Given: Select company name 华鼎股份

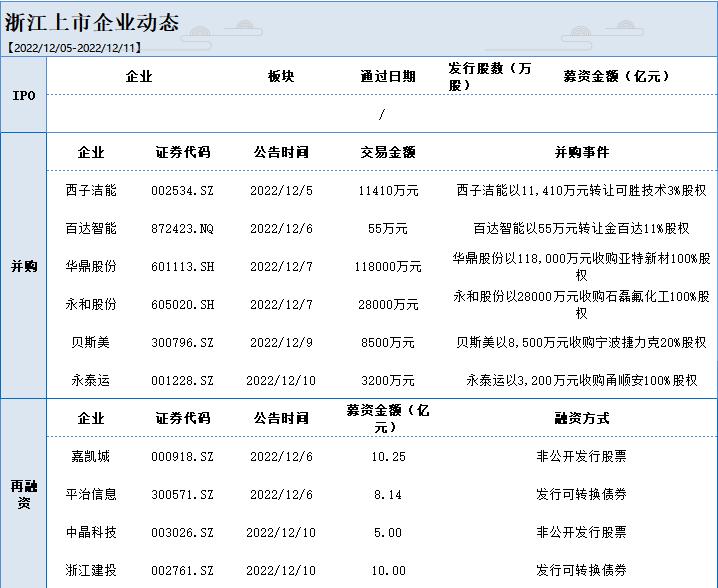Looking at the screenshot, I should pos(91,266).
